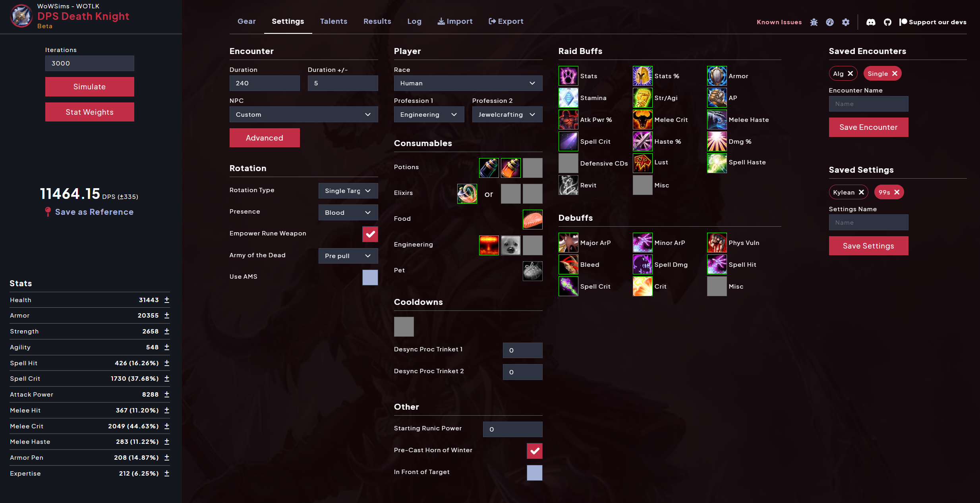Toggle the Bloodlust raid buff icon
980x503 pixels.
642,162
